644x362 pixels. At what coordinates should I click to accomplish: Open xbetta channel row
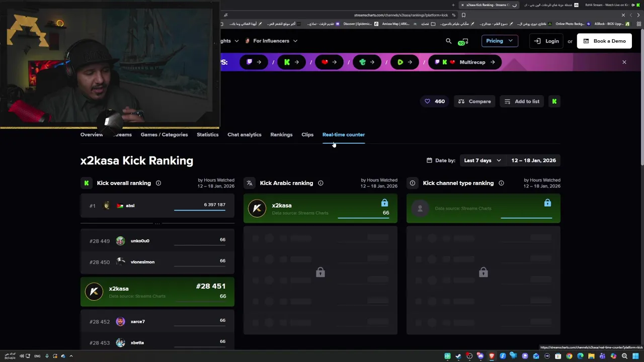click(x=157, y=343)
